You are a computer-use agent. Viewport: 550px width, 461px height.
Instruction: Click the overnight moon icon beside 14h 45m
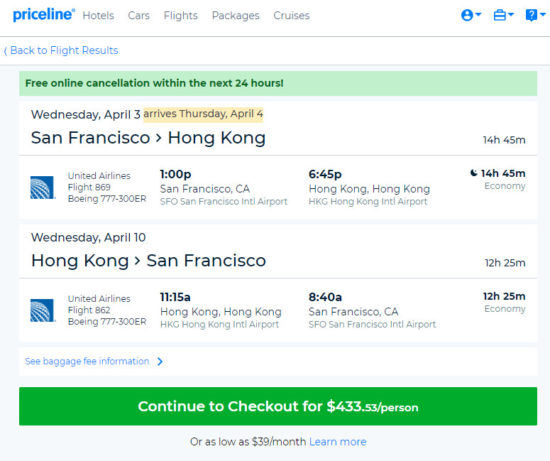coord(474,173)
